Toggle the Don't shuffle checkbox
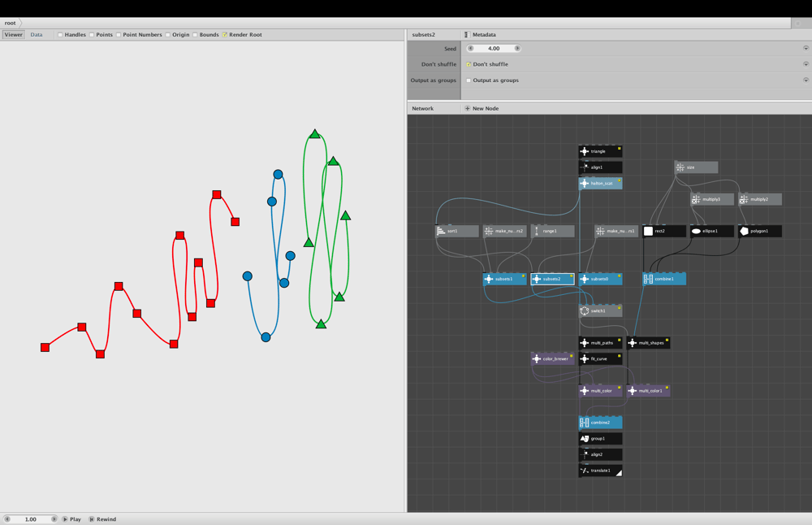Viewport: 812px width, 525px height. pyautogui.click(x=469, y=64)
